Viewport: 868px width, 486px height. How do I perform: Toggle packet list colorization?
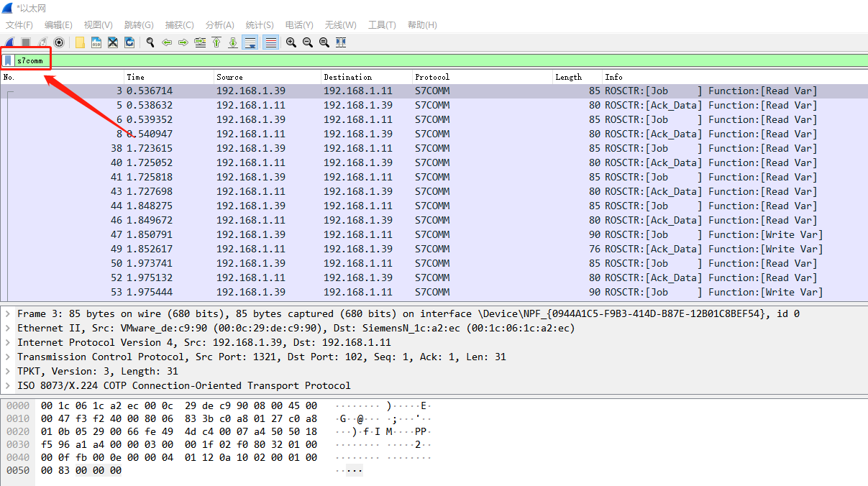[x=270, y=42]
